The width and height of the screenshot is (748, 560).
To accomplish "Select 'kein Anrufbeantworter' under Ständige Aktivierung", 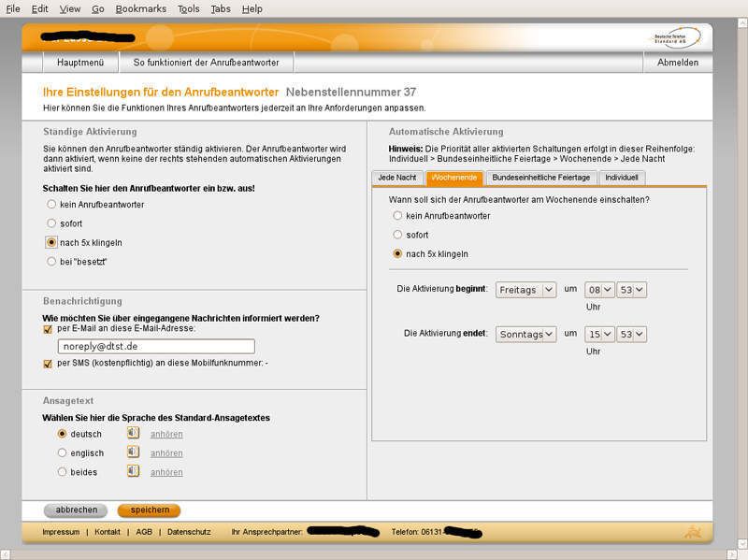I will [51, 204].
